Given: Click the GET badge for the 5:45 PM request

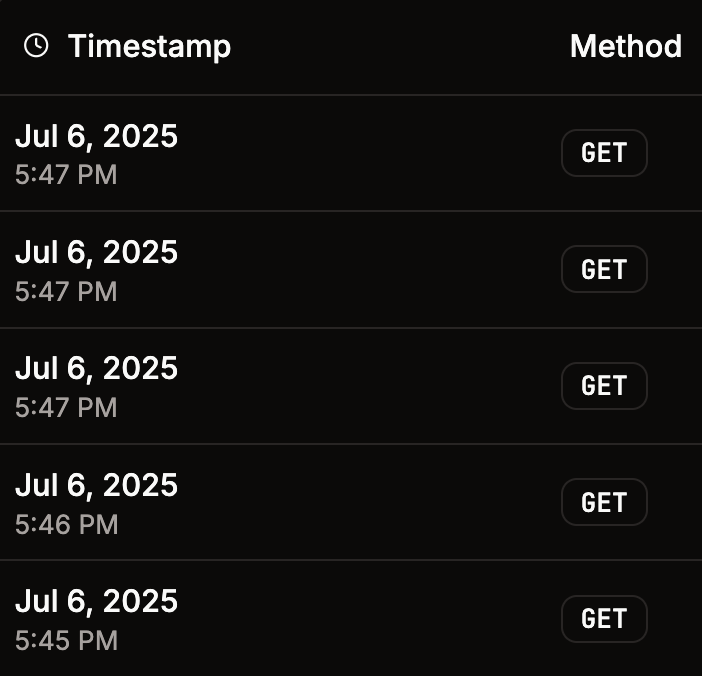Looking at the screenshot, I should 604,619.
